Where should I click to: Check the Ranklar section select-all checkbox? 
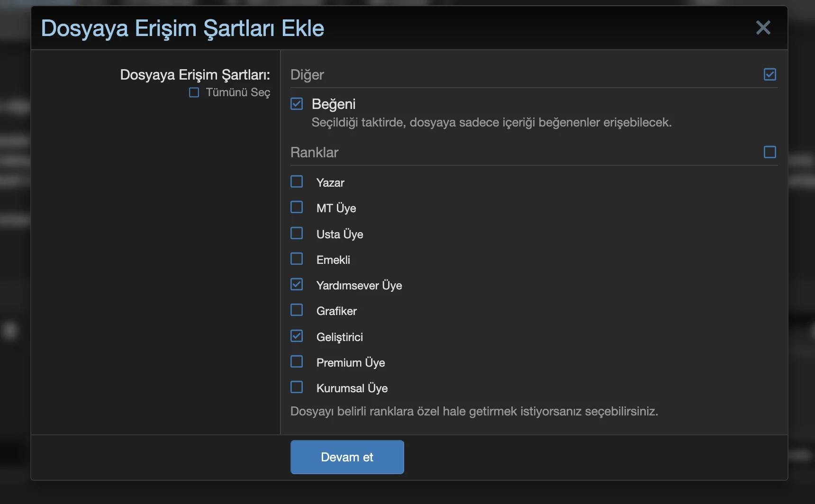770,152
